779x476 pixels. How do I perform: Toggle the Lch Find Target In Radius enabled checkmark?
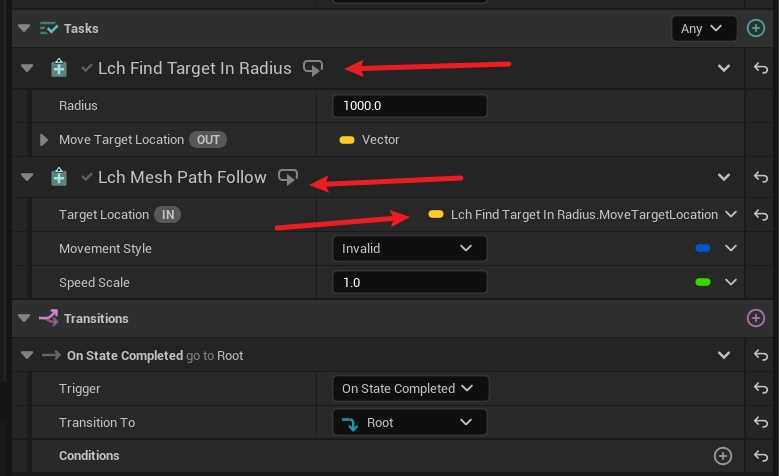[87, 69]
